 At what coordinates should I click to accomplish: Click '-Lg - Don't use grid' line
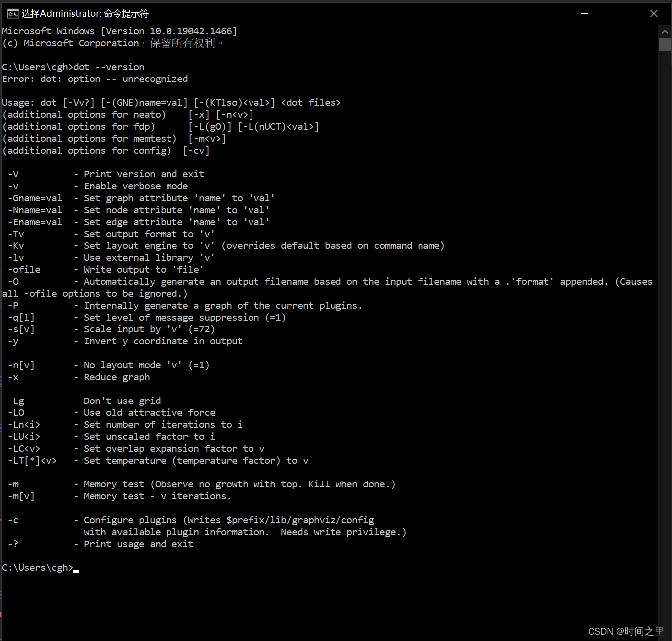click(x=84, y=401)
